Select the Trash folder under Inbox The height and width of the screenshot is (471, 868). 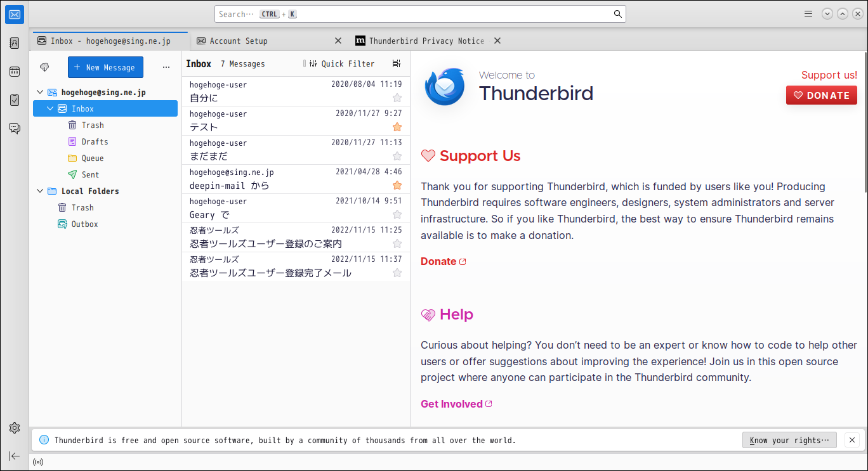click(x=105, y=126)
